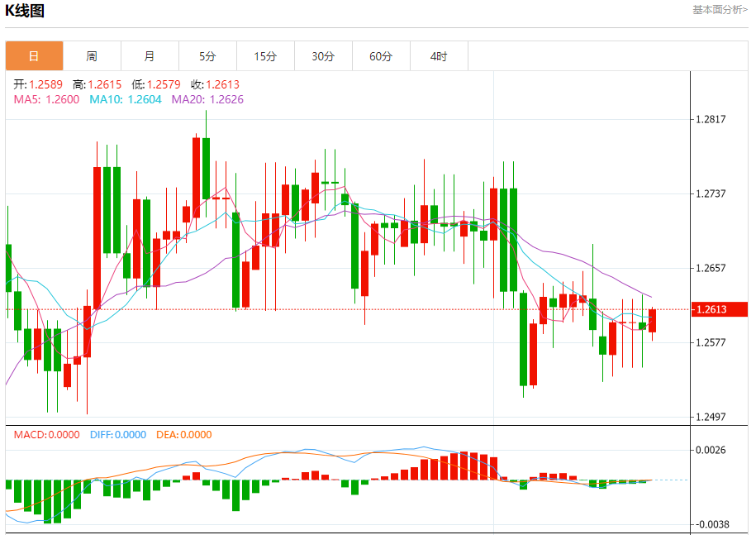Click the K线图 heading

pos(25,10)
